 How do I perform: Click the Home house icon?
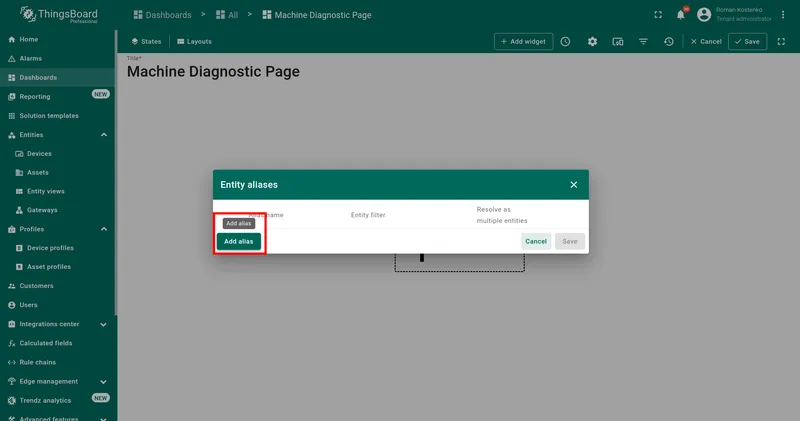point(12,39)
